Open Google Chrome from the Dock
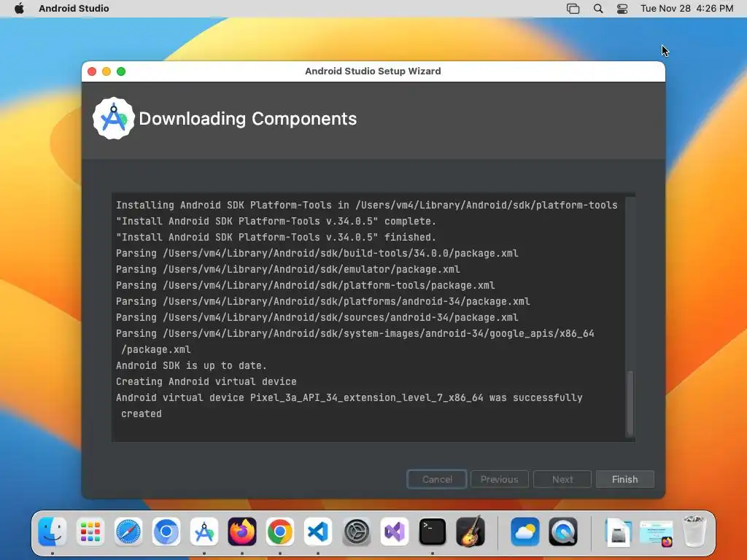 pos(280,531)
